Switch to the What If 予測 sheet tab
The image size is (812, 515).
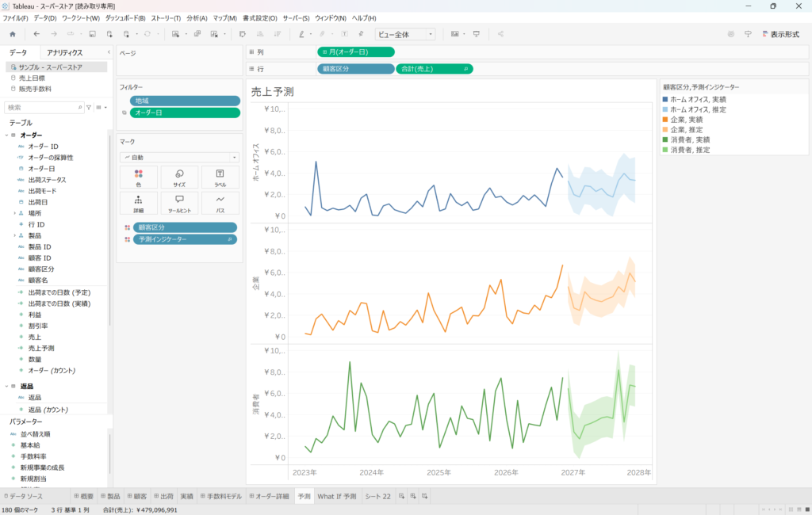click(x=336, y=496)
